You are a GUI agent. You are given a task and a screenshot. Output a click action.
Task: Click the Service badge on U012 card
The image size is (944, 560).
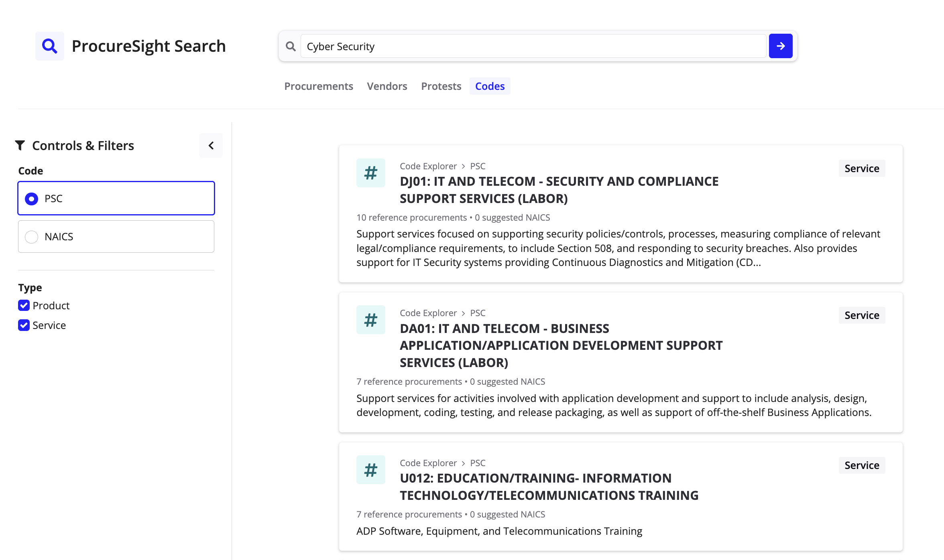click(862, 465)
